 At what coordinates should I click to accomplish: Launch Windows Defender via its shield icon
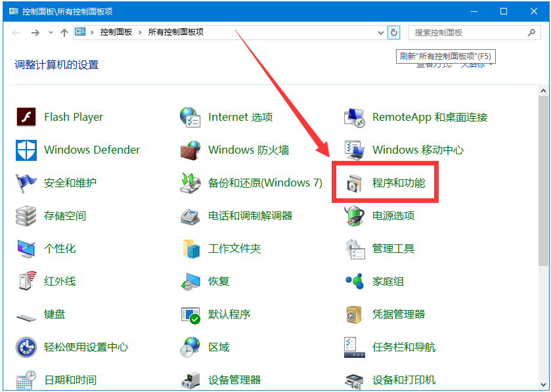pyautogui.click(x=26, y=150)
